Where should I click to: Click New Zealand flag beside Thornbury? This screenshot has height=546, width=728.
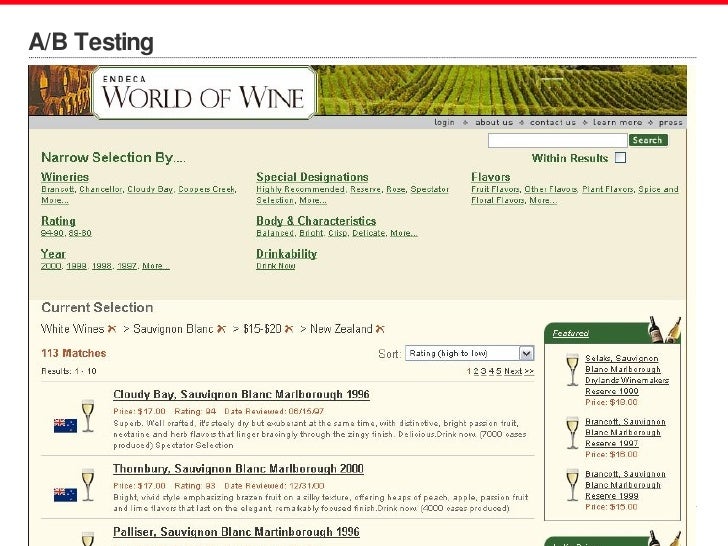(x=65, y=494)
